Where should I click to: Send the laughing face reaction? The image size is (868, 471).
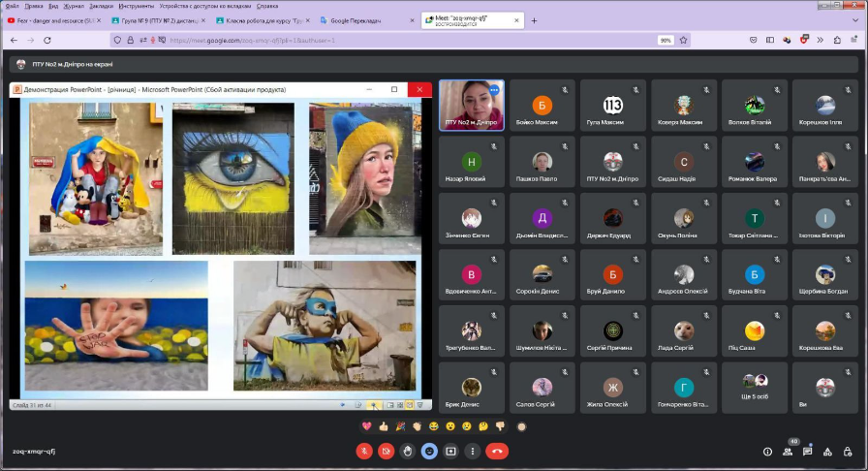(433, 426)
